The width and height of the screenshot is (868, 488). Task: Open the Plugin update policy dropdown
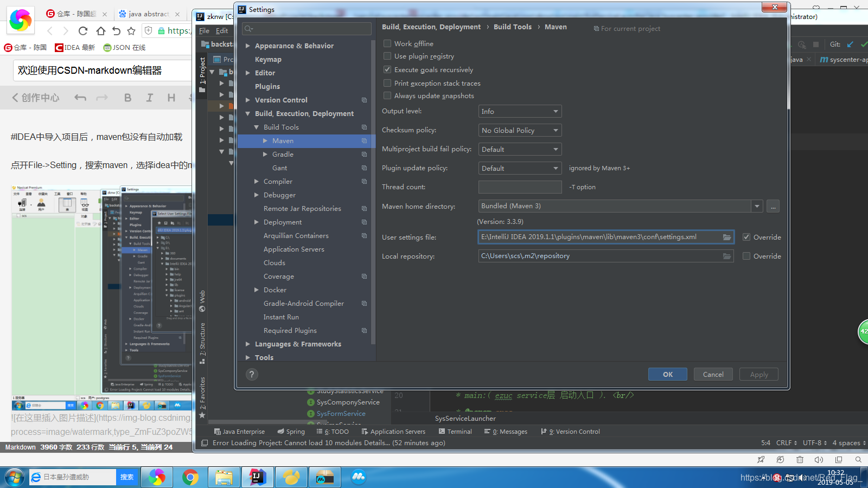(520, 168)
